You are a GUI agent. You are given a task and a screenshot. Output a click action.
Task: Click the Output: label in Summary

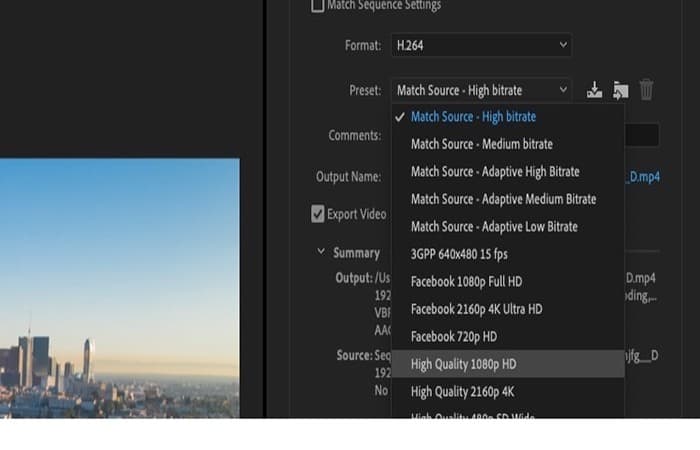pos(354,278)
